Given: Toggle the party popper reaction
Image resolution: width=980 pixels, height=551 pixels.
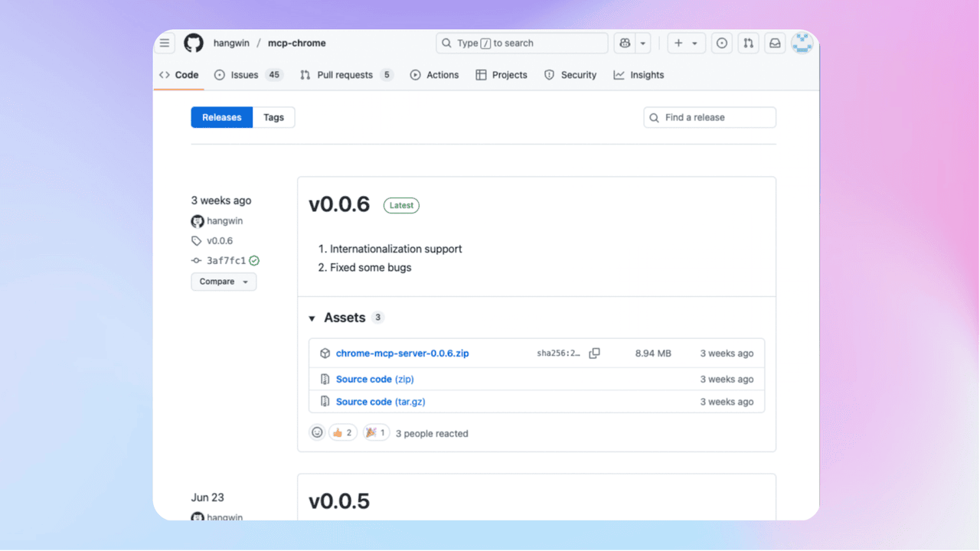Looking at the screenshot, I should tap(376, 433).
